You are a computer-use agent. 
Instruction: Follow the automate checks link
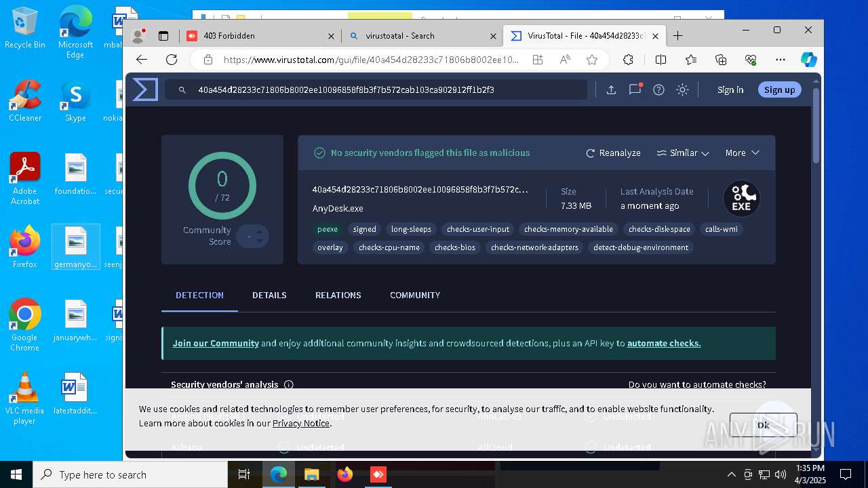[664, 344]
